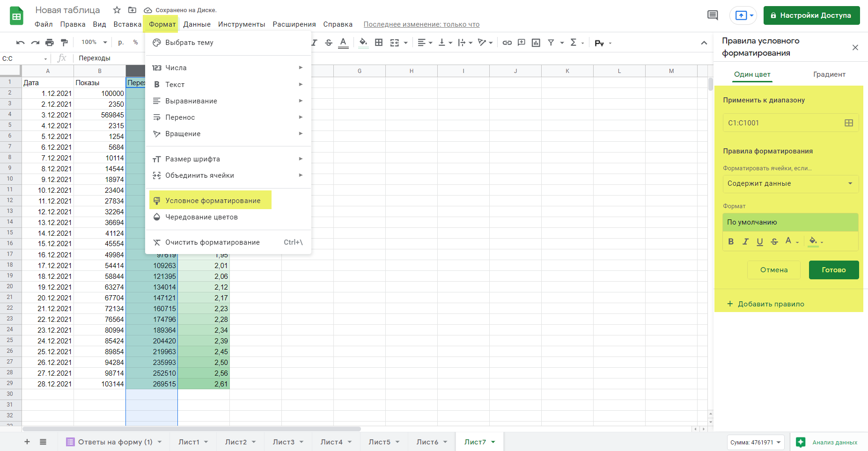Open comment history icon
Viewport: 868px width, 451px height.
coord(713,15)
